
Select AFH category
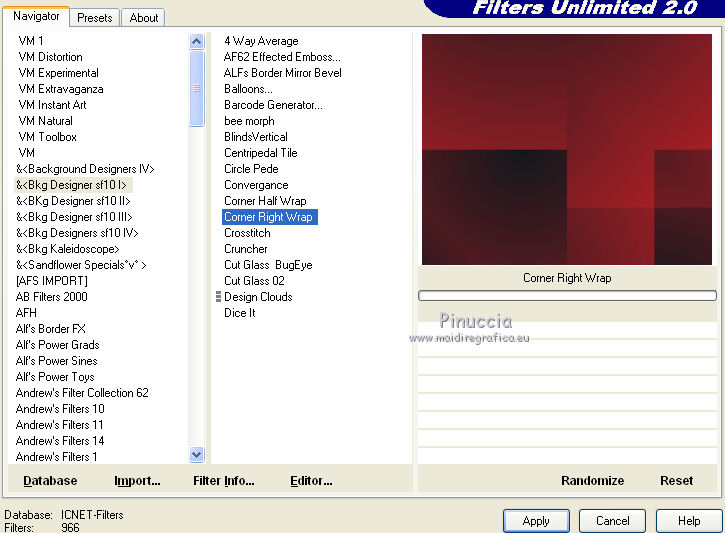tap(26, 313)
